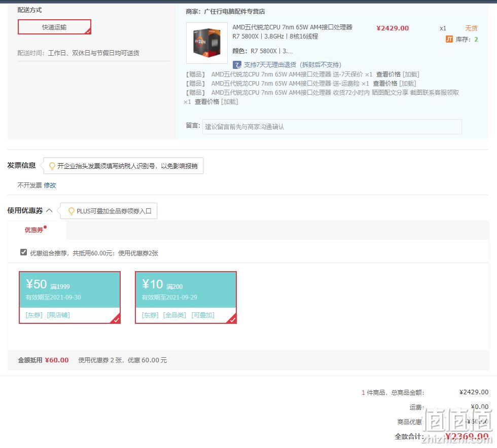Screen dimensions: 497x448
Task: Click the 运费 ¥0.00 value
Action: 480,407
